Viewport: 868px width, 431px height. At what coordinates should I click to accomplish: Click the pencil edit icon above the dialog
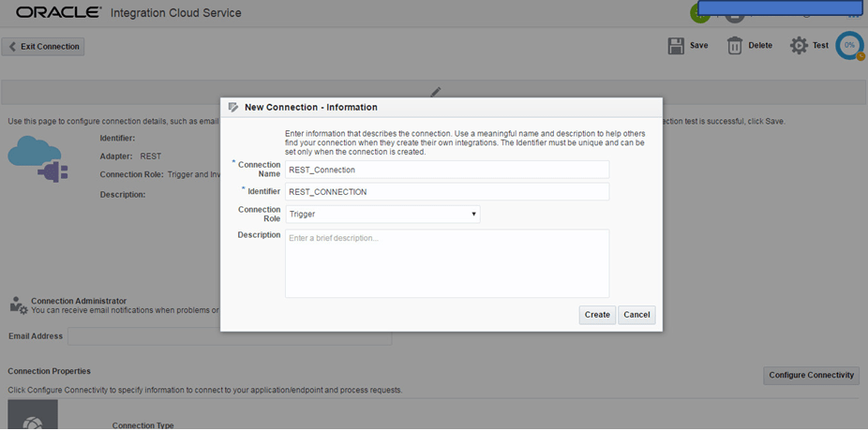coord(436,92)
